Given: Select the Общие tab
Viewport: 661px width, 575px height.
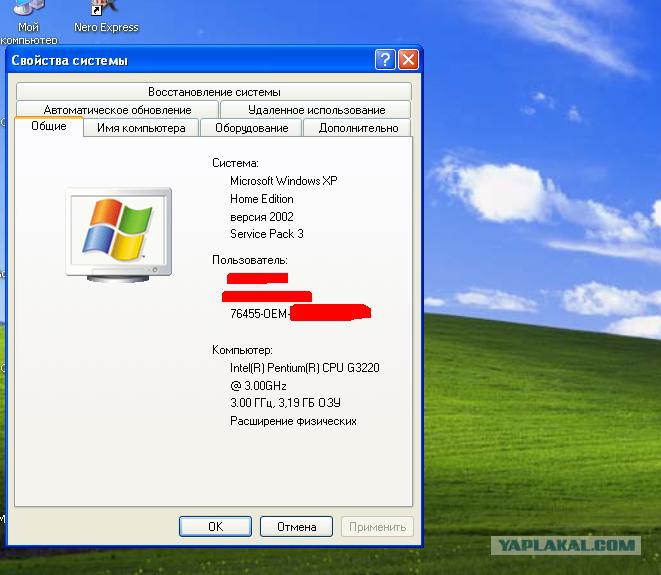Looking at the screenshot, I should click(49, 126).
